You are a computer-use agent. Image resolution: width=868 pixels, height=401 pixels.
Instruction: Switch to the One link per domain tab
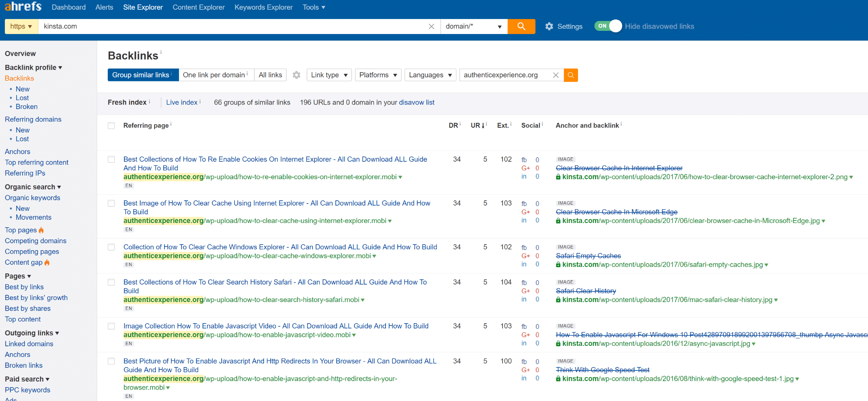tap(216, 75)
